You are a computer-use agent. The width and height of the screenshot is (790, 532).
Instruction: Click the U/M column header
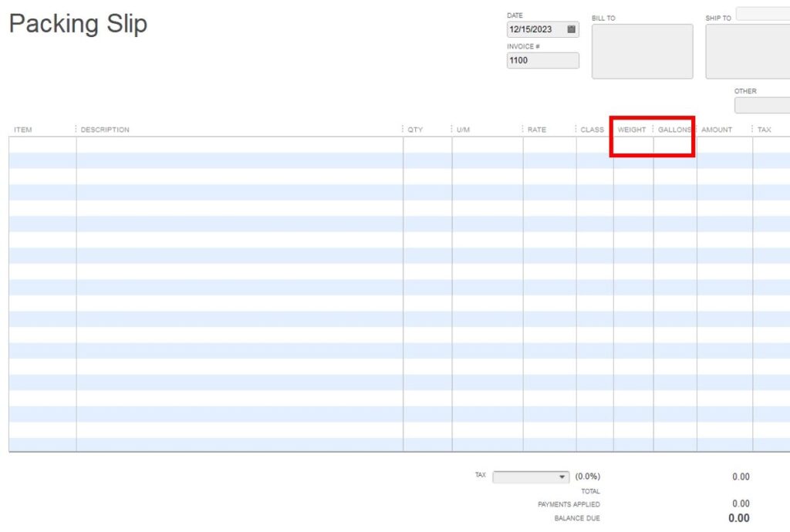pyautogui.click(x=464, y=130)
